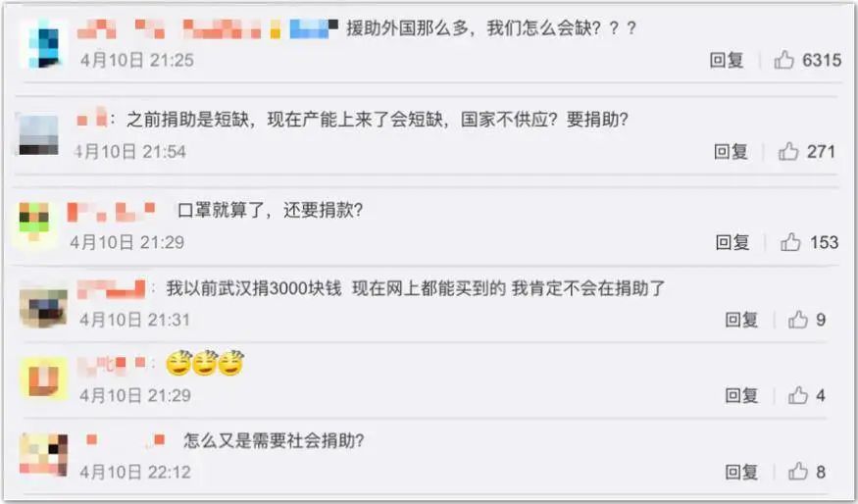Click 回复 on 之前捐助是短缺 comment
Image resolution: width=858 pixels, height=504 pixels.
tap(731, 151)
